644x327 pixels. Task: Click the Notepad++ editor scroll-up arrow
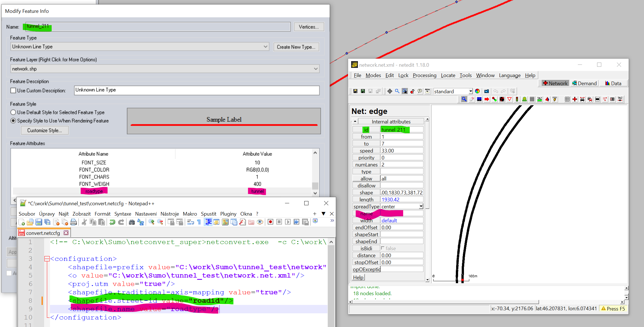coord(331,242)
